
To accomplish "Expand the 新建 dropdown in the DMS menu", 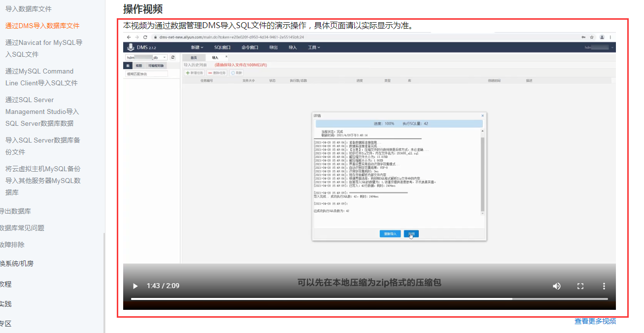I will [x=197, y=47].
